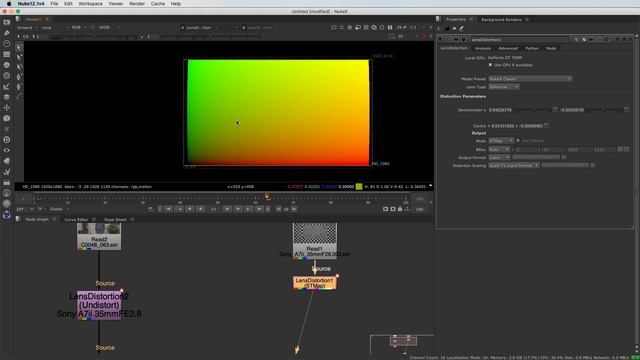640x360 pixels.
Task: Open the Merge nodes menu in left toolbar
Action: (7, 97)
